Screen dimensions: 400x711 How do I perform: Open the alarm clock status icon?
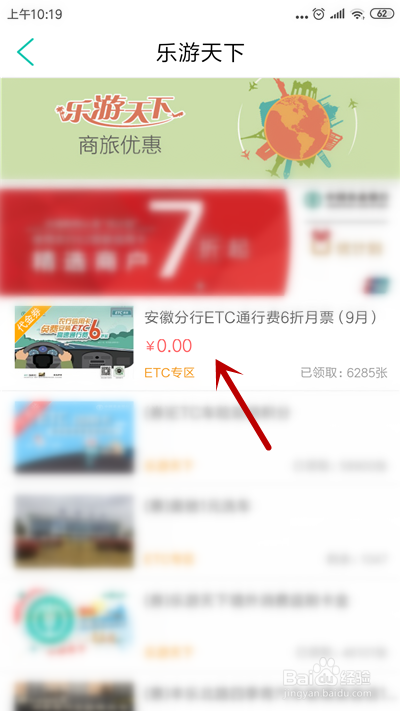(319, 14)
